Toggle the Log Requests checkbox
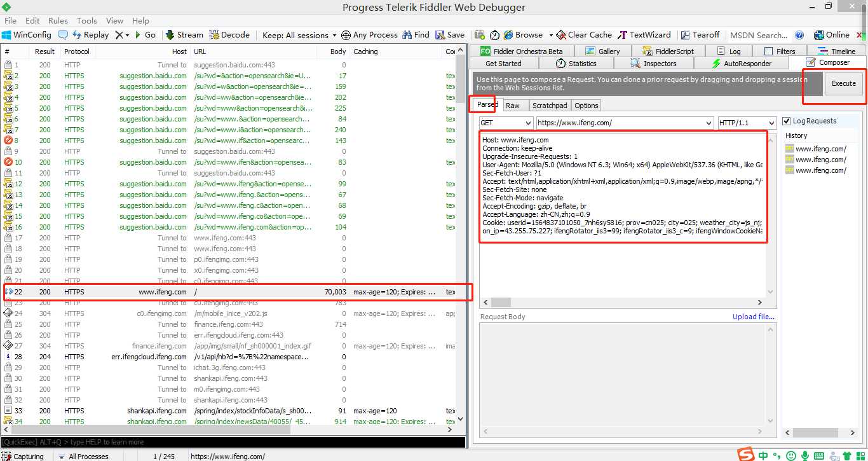 (x=787, y=121)
